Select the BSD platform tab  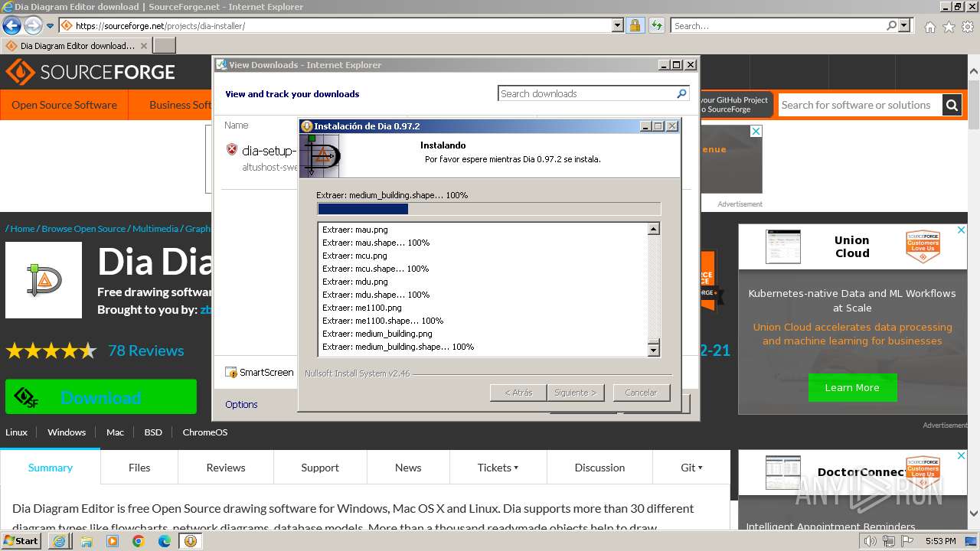153,432
